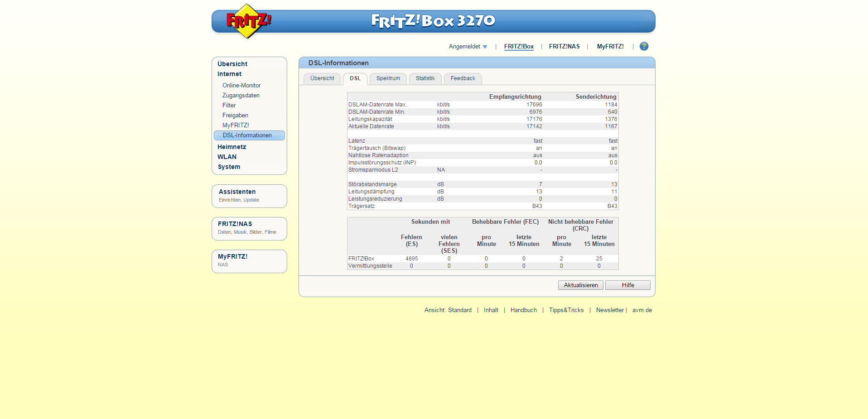Open Freigaben sidebar entry

pyautogui.click(x=235, y=115)
